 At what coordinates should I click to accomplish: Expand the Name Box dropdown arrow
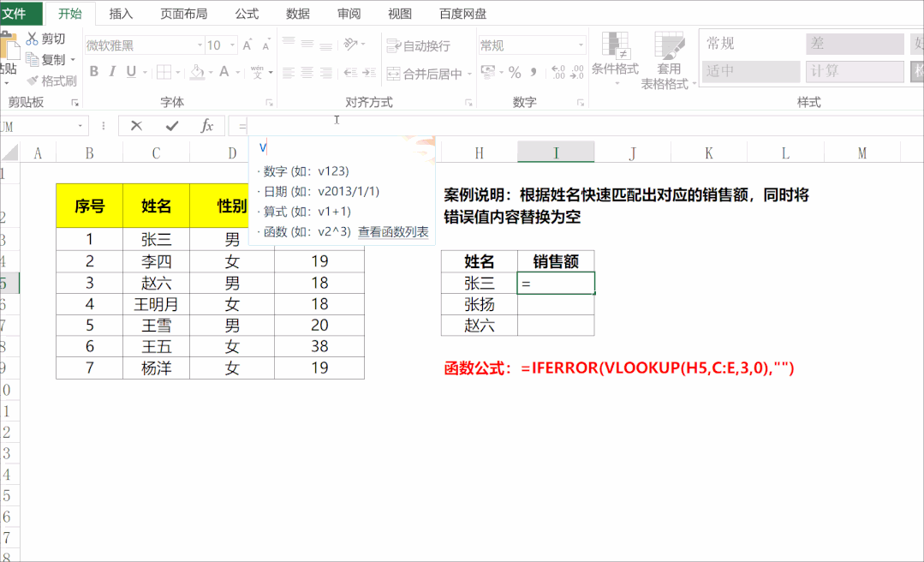pos(80,126)
